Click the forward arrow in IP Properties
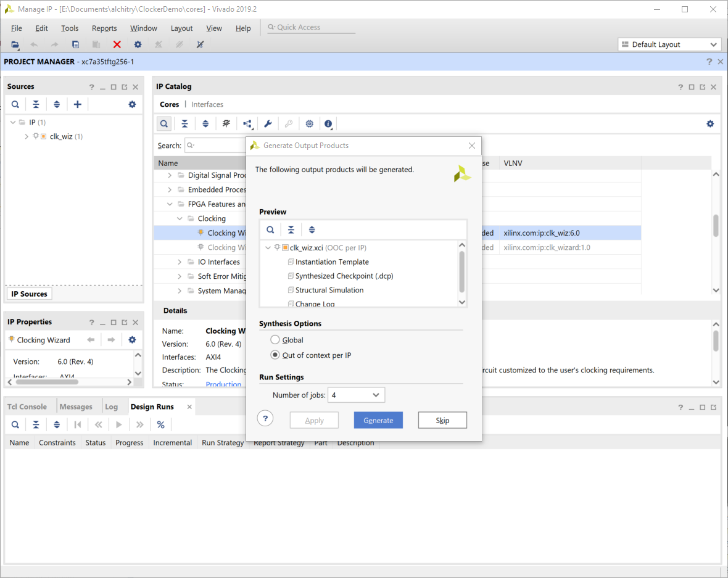Viewport: 728px width, 578px height. [111, 340]
